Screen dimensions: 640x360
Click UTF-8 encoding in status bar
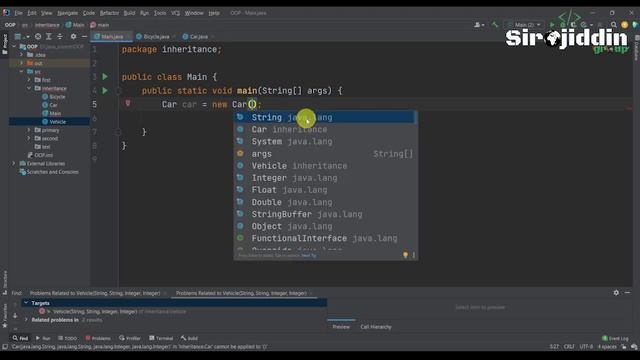[x=586, y=347]
